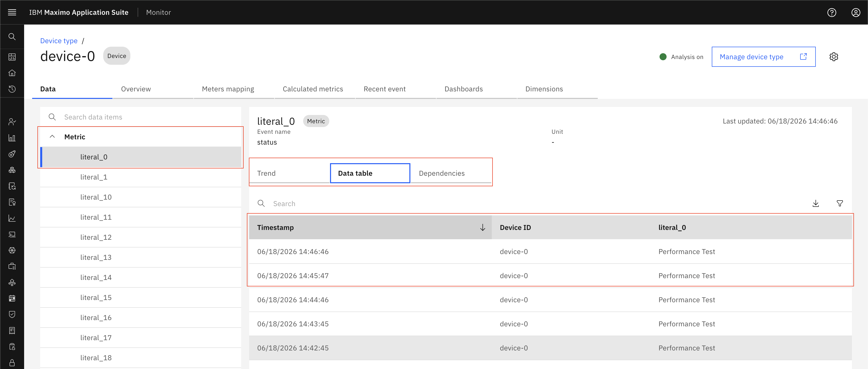
Task: Click the Search data items field
Action: point(140,117)
